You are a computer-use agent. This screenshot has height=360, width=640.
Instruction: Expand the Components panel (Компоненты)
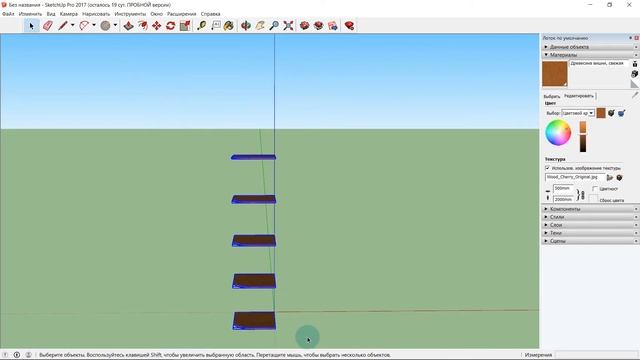590,209
